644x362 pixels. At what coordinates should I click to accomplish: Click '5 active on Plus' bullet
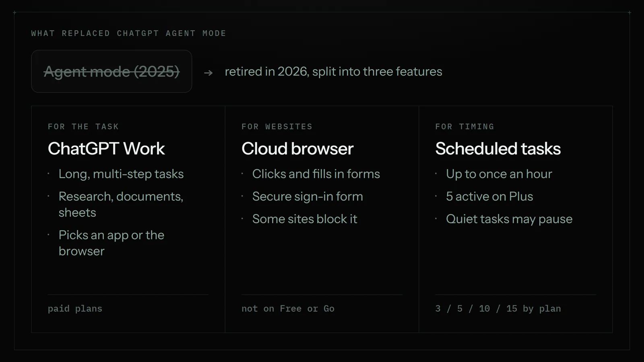(x=489, y=196)
